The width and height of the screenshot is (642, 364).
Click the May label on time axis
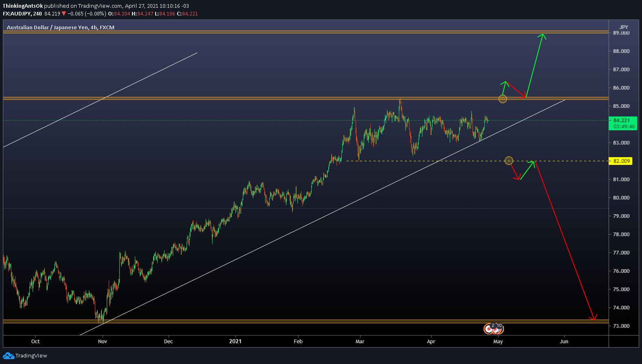498,342
